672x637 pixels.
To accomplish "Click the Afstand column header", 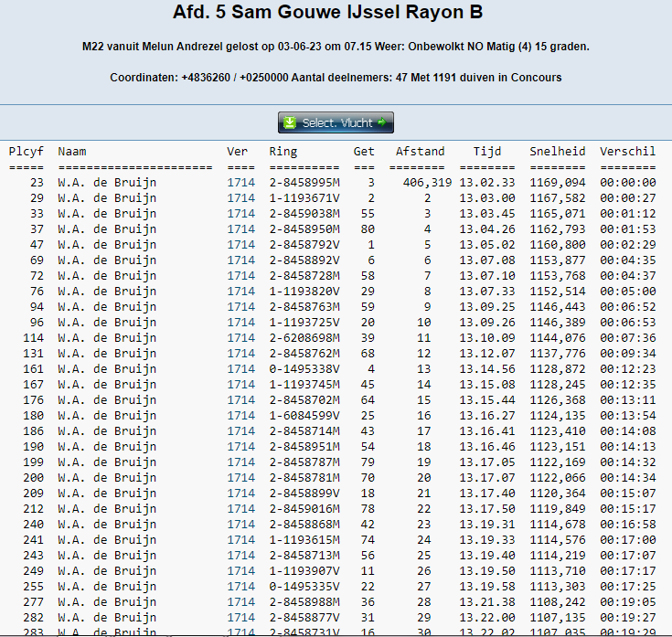I will 420,151.
